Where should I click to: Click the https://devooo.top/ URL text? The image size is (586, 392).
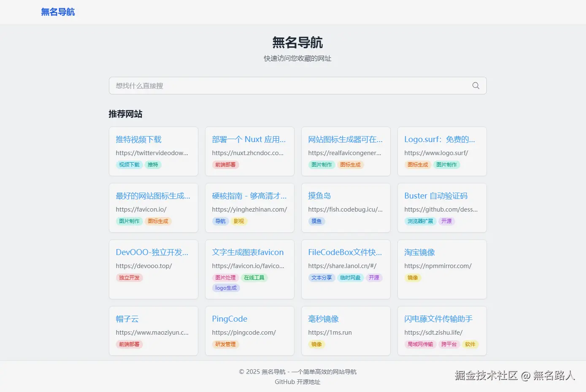[144, 266]
